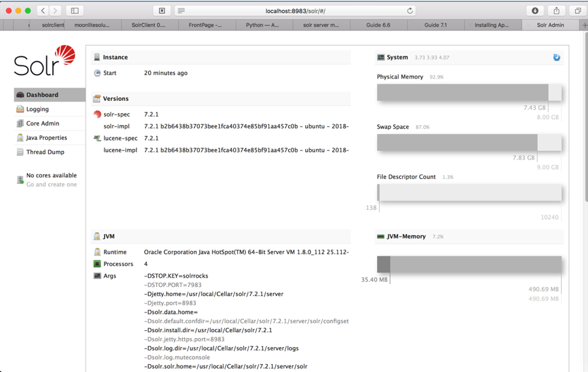Viewport: 588px width, 372px height.
Task: Toggle the Safari sidebar
Action: tap(74, 10)
